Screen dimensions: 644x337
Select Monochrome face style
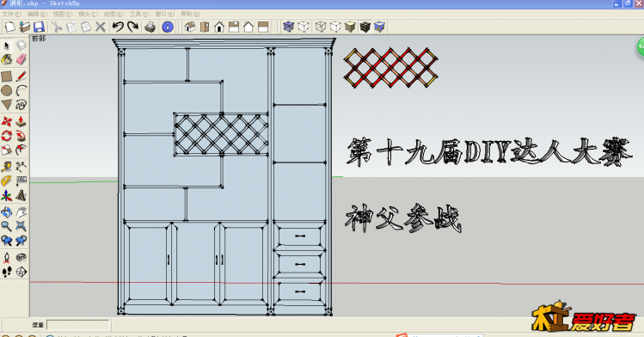(379, 28)
